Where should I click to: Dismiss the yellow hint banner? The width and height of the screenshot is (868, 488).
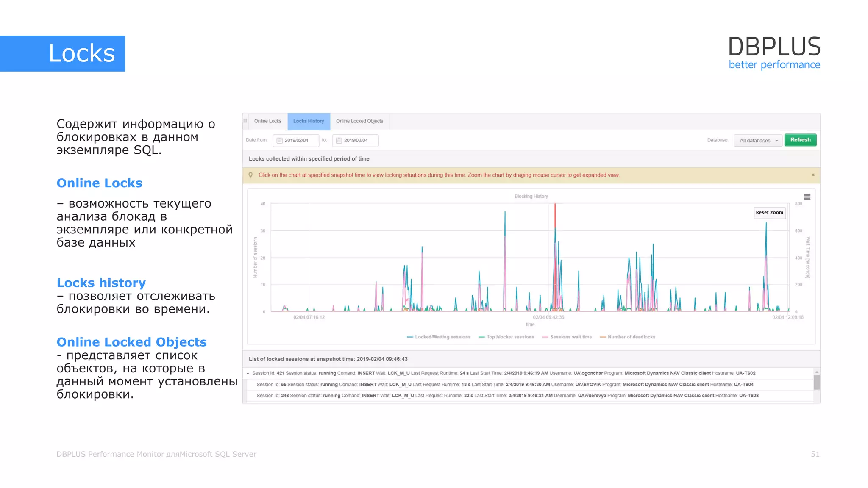point(813,175)
